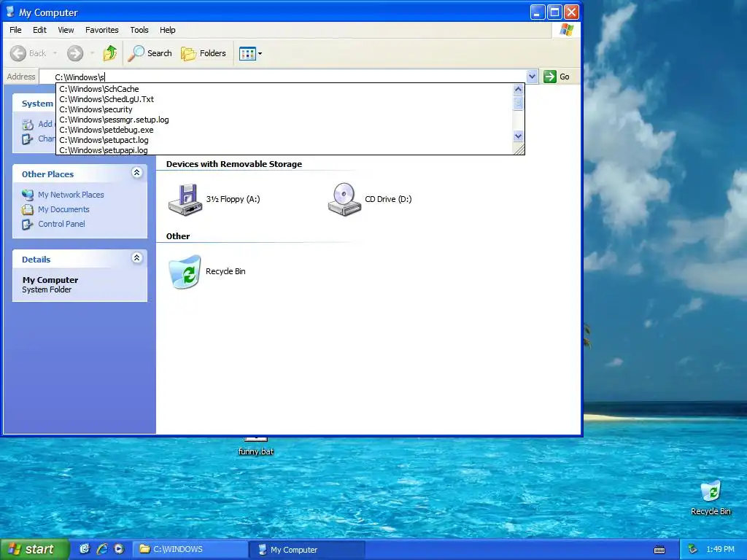The image size is (747, 560).
Task: Click the Add programs task icon
Action: tap(28, 124)
